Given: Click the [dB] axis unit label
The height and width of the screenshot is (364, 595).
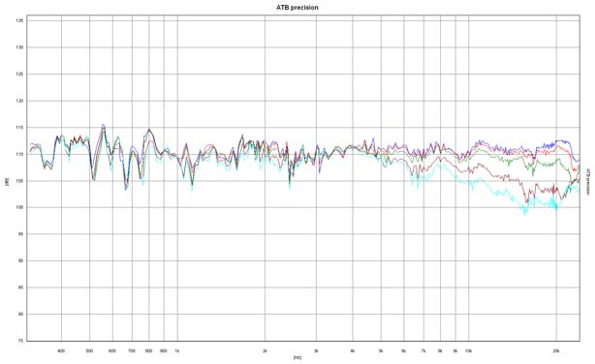Looking at the screenshot, I should 7,182.
